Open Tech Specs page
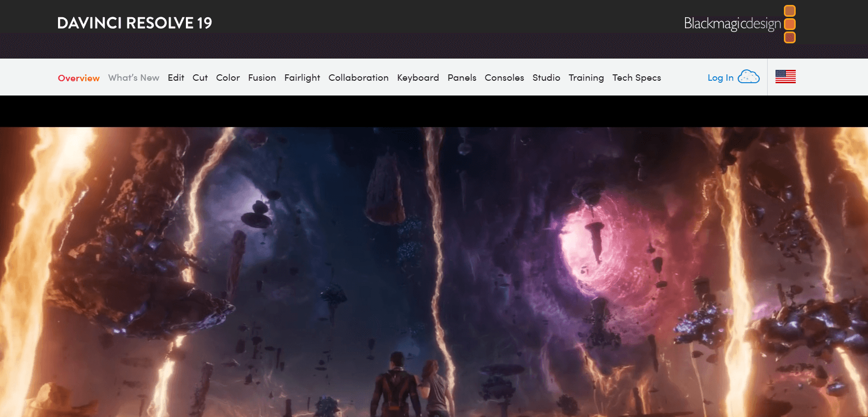The height and width of the screenshot is (417, 868). (636, 78)
